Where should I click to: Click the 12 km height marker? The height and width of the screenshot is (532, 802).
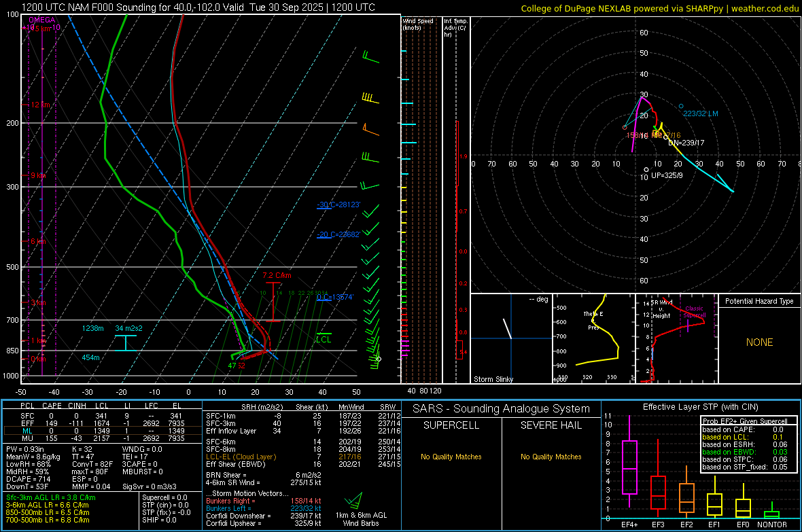(x=40, y=105)
